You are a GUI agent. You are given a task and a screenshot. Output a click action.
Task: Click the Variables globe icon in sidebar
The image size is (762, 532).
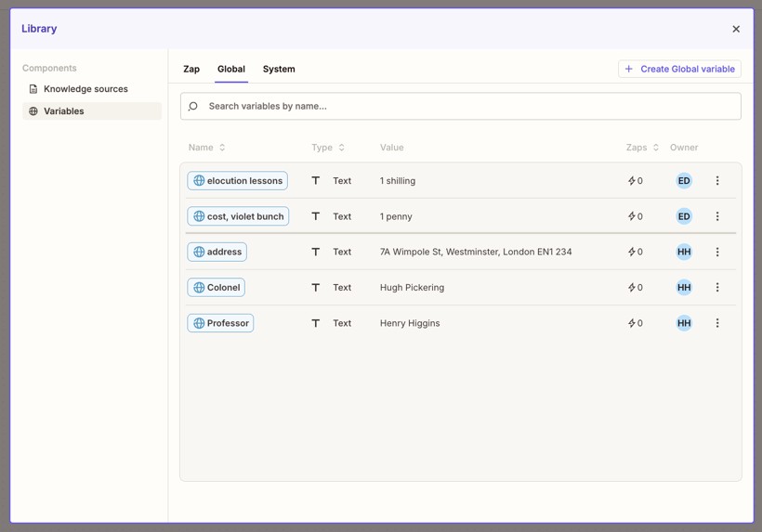point(33,111)
